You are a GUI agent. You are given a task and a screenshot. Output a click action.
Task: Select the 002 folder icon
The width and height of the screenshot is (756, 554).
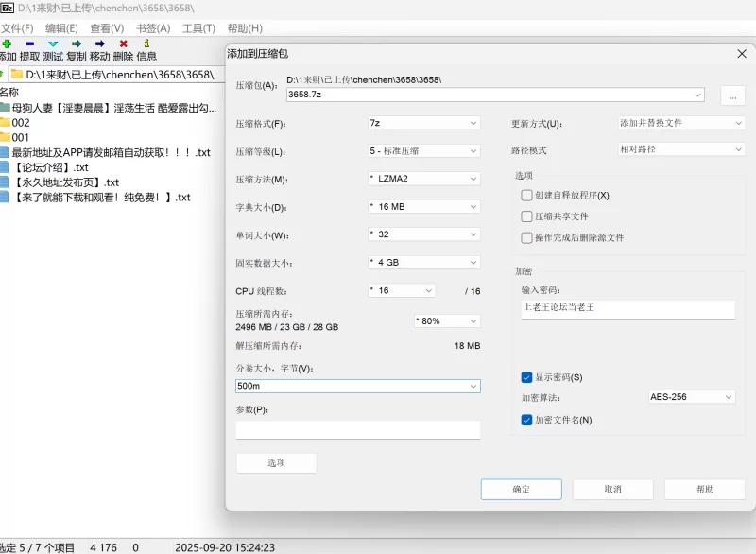pos(5,123)
